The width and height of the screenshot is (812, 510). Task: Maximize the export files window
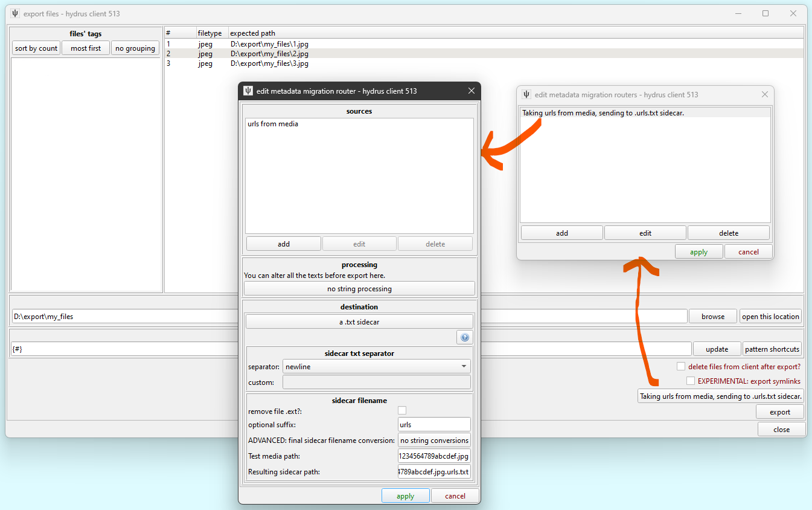[x=766, y=13]
